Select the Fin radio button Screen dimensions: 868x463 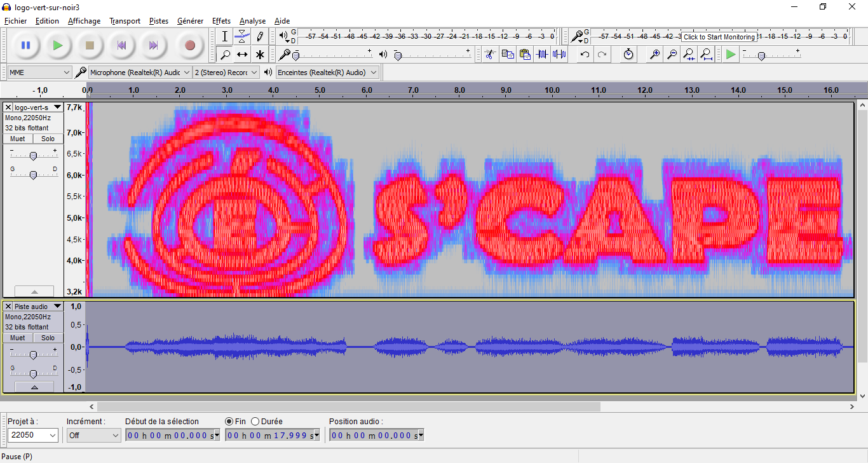tap(229, 421)
